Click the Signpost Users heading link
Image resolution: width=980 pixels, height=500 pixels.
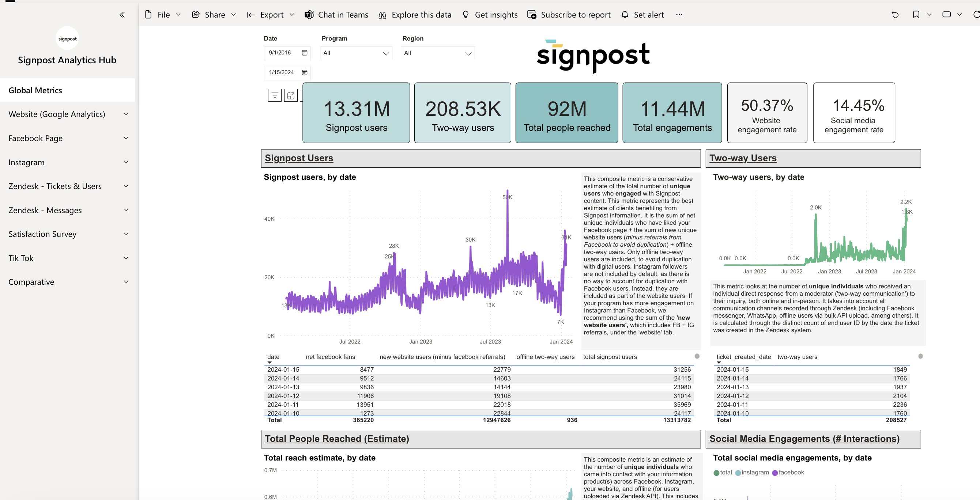tap(299, 158)
